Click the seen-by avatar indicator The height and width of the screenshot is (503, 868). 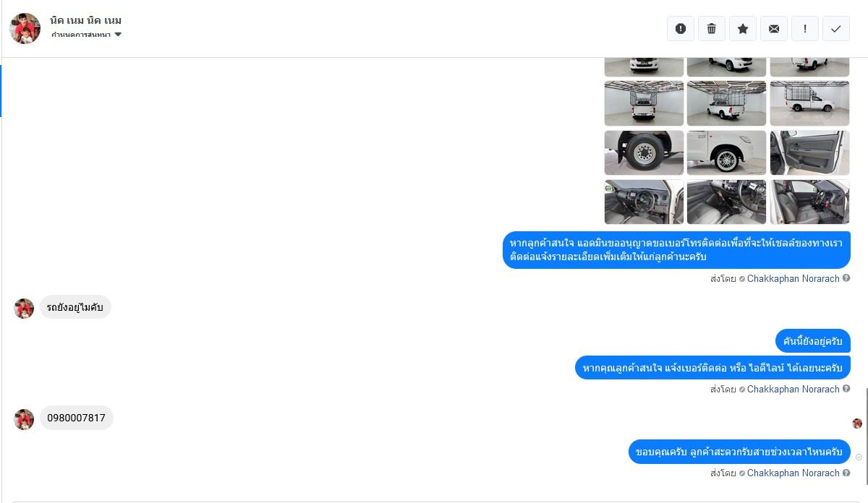[857, 424]
